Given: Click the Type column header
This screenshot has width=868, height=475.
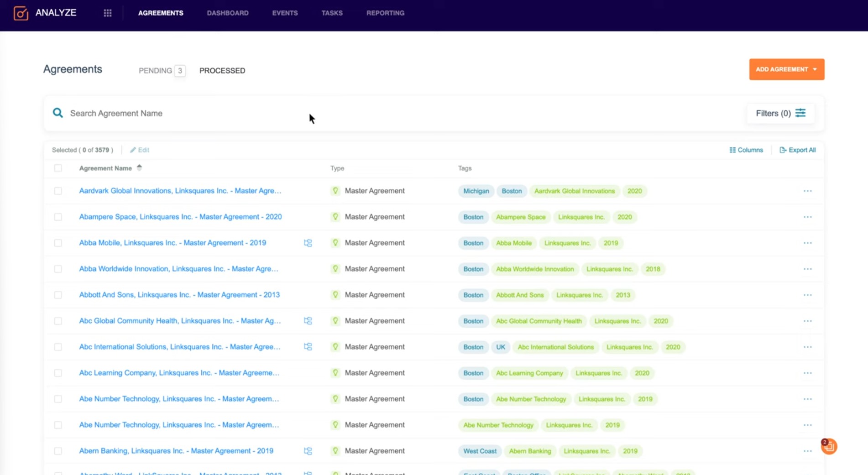Looking at the screenshot, I should coord(337,168).
